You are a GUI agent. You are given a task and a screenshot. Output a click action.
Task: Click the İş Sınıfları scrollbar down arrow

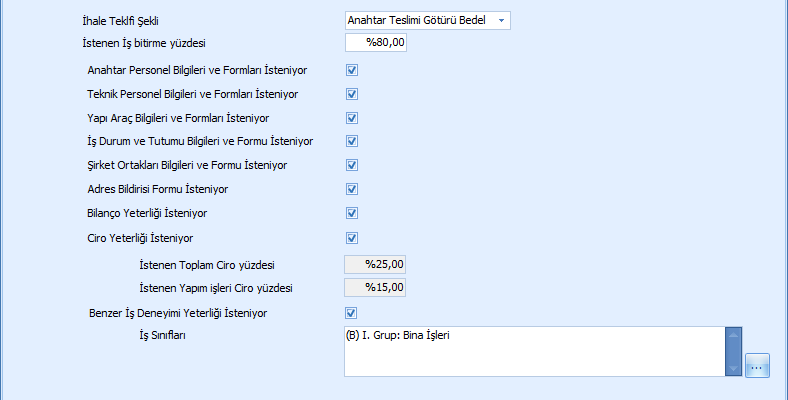(x=734, y=367)
